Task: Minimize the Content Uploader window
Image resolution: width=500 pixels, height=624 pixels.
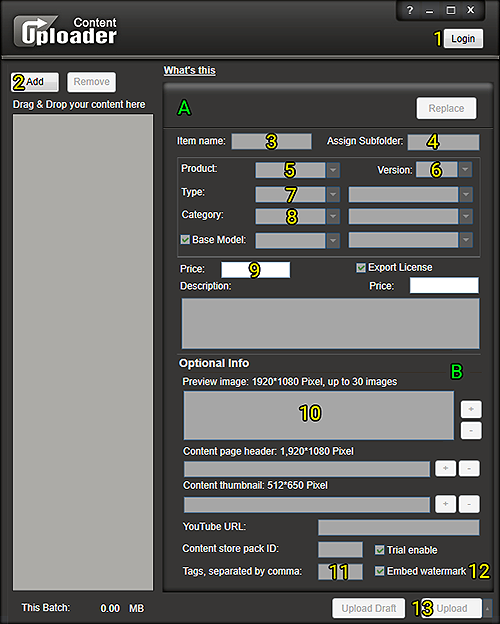Action: (429, 11)
